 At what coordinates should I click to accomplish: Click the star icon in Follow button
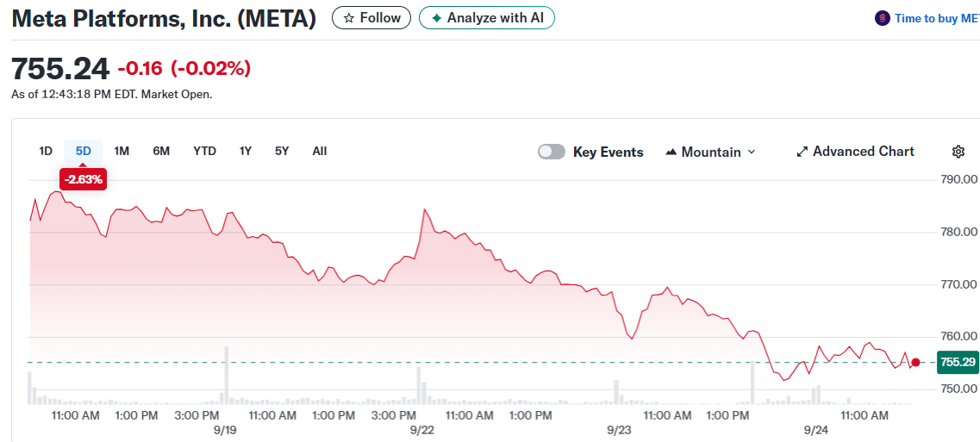[349, 18]
